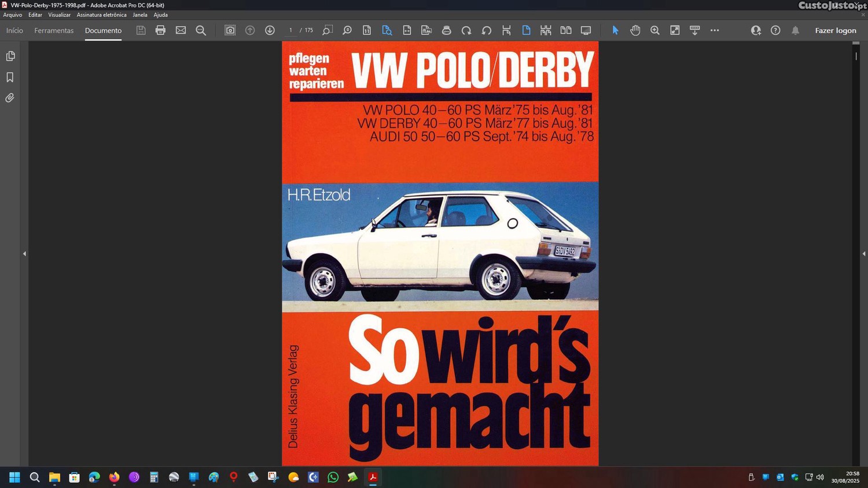
Task: Expand the left navigation pane arrow
Action: pos(24,254)
